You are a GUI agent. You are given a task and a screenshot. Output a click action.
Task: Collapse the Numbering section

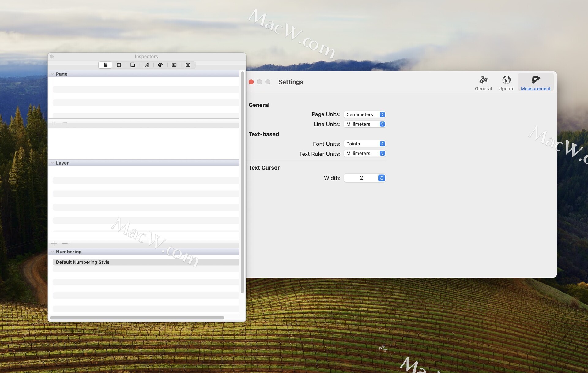[x=52, y=252]
